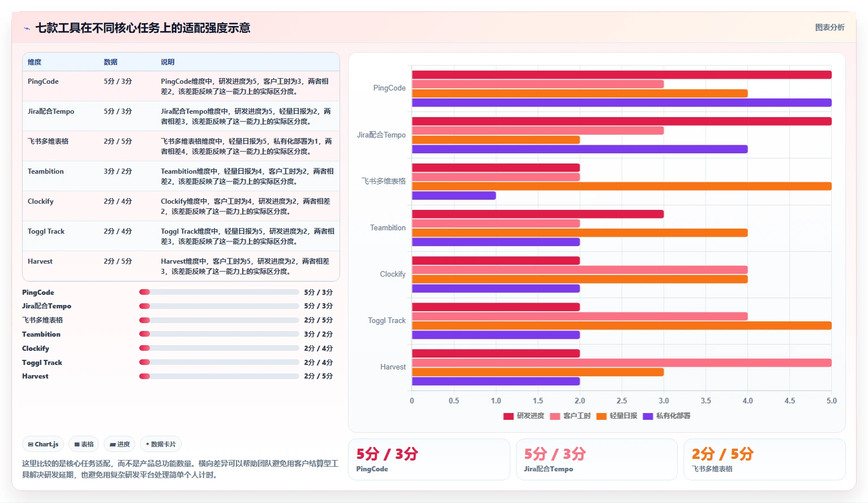Click the PingCode label on the chart axis
Screen dimensions: 868x503
(389, 88)
